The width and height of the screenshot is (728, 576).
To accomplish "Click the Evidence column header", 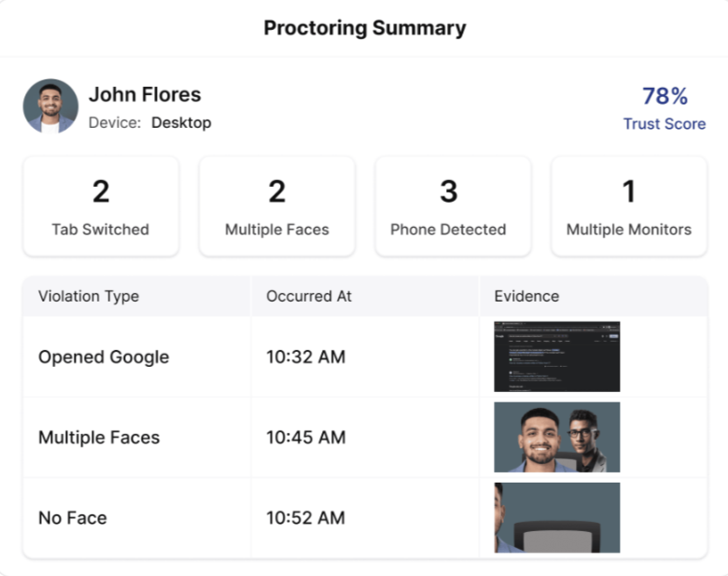I will (526, 296).
